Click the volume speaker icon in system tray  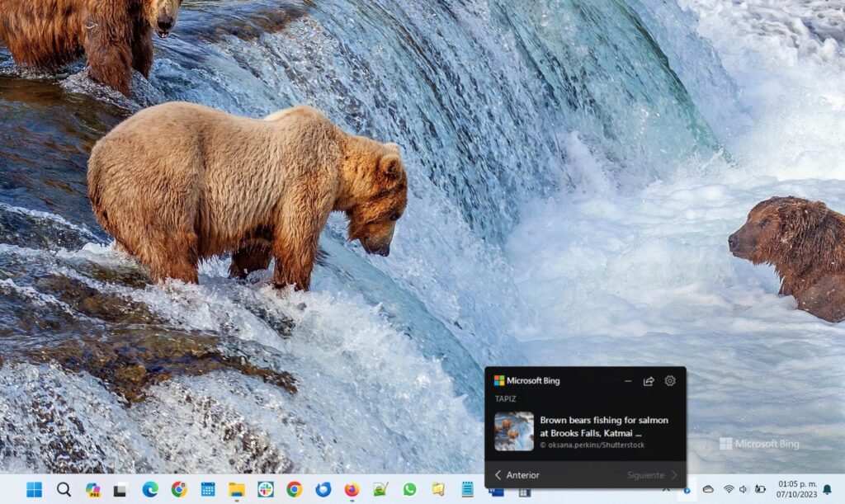744,488
